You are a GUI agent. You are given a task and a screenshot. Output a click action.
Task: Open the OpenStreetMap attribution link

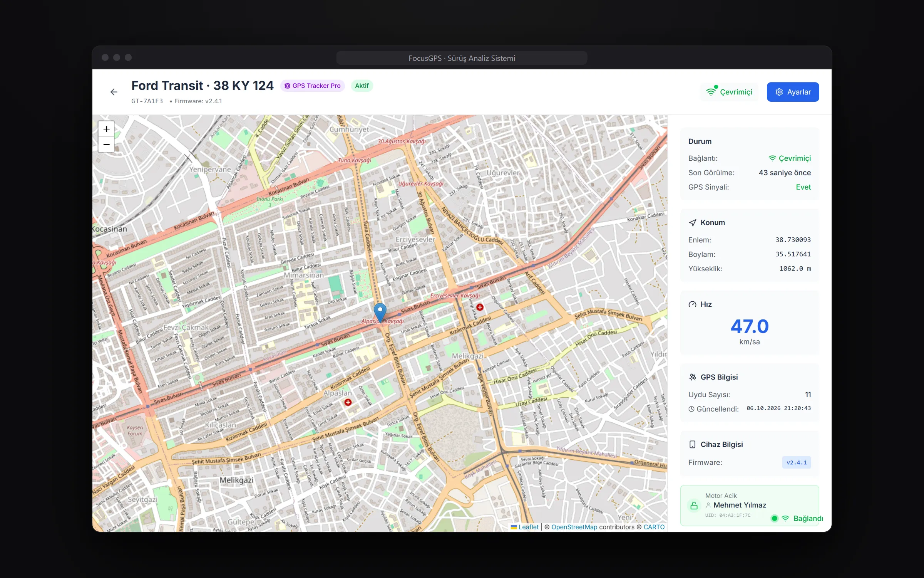point(574,527)
